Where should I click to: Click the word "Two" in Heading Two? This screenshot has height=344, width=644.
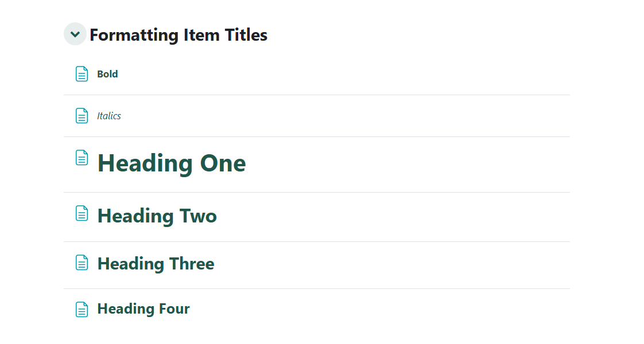tap(198, 216)
